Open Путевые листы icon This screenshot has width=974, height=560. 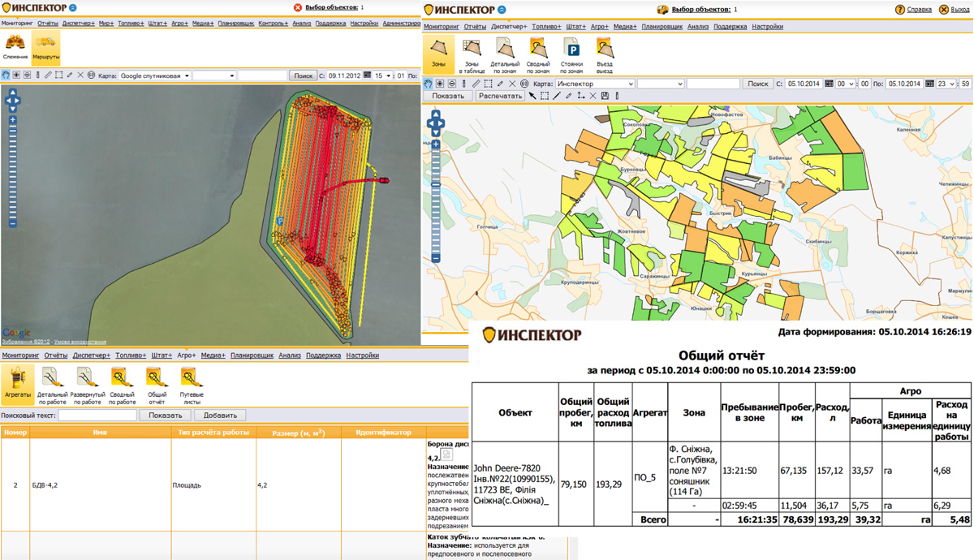point(192,385)
